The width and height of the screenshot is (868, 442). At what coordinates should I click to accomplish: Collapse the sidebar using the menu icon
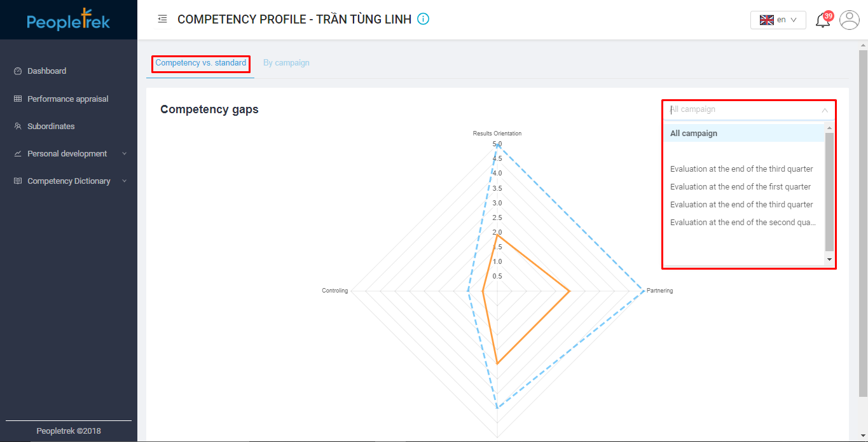(x=162, y=19)
